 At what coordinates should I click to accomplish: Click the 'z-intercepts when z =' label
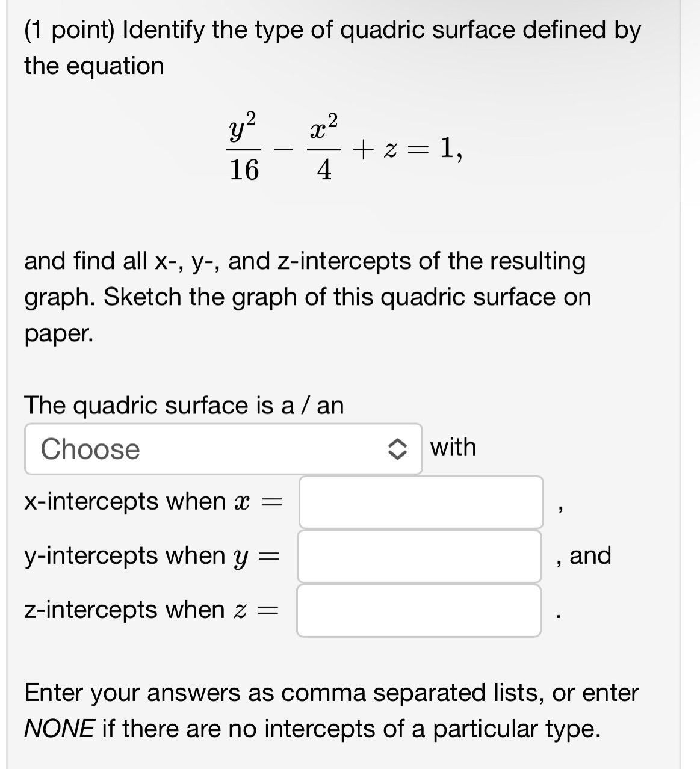pos(150,610)
